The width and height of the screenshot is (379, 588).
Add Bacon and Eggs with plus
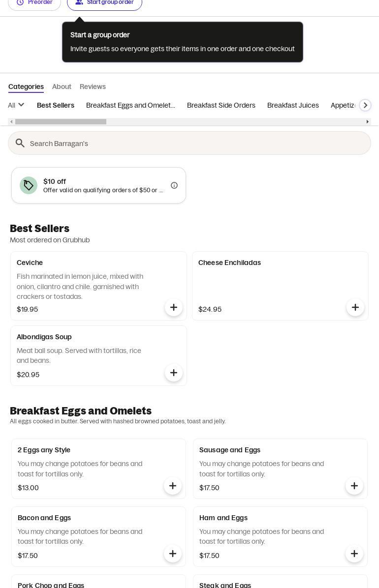click(x=173, y=554)
